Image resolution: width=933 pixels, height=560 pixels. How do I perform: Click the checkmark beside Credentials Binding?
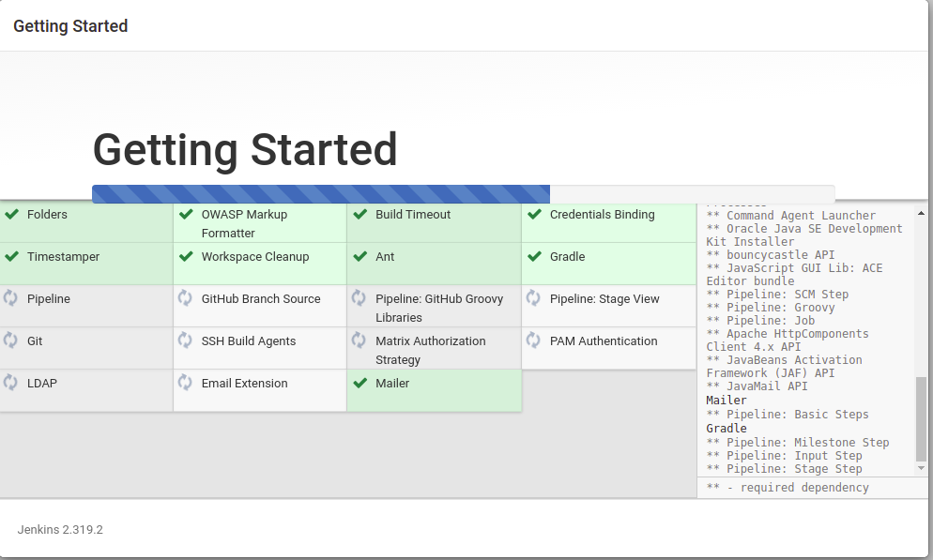coord(535,214)
